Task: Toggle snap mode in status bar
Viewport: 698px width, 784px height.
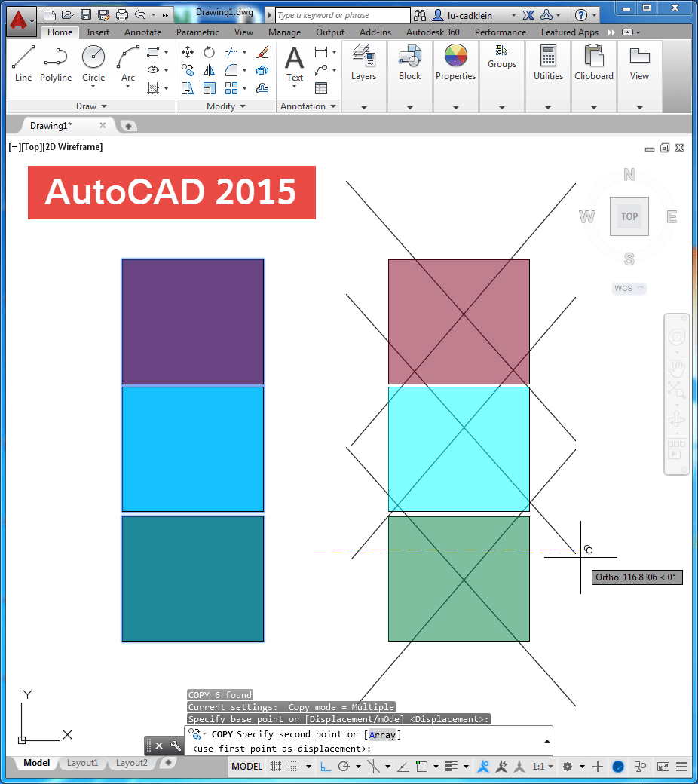Action: (x=294, y=766)
